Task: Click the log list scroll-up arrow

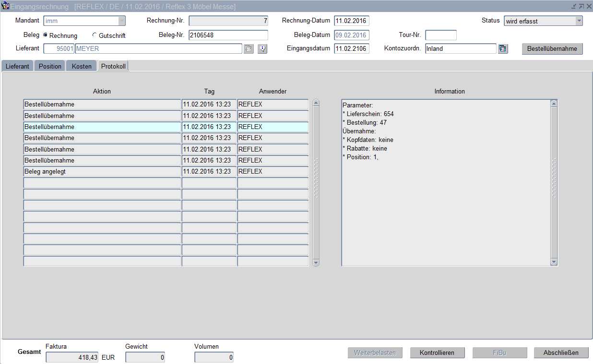Action: coord(316,103)
